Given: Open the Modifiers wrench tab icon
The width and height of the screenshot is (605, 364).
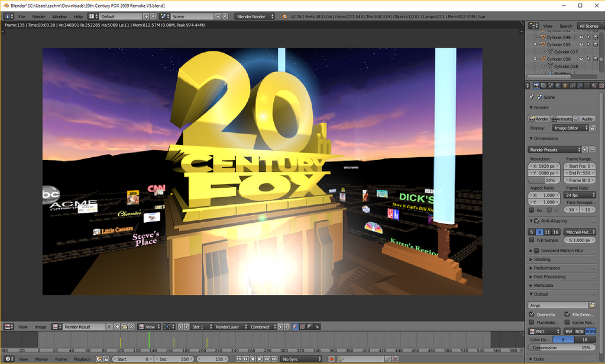Looking at the screenshot, I should [580, 86].
